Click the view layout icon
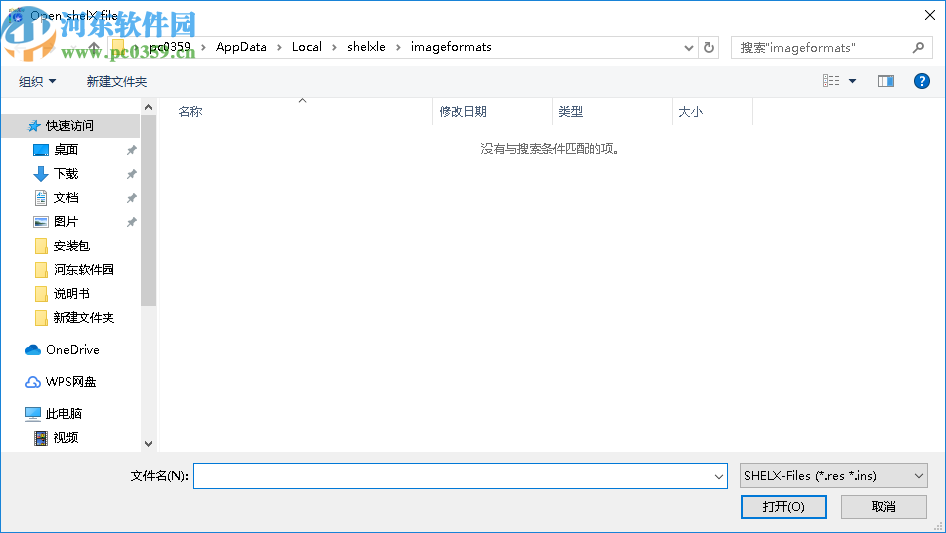Screen dimensions: 946x533 [831, 81]
